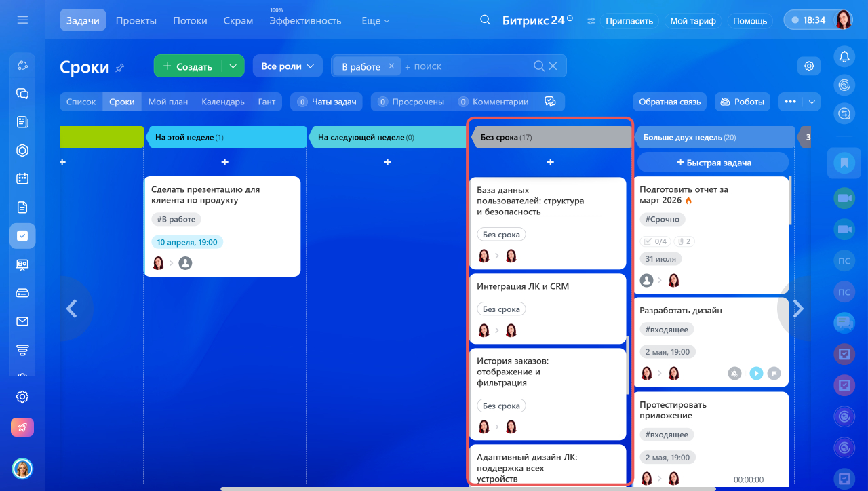Toggle the Просрочены counter filter
The image size is (868, 491).
tap(411, 102)
